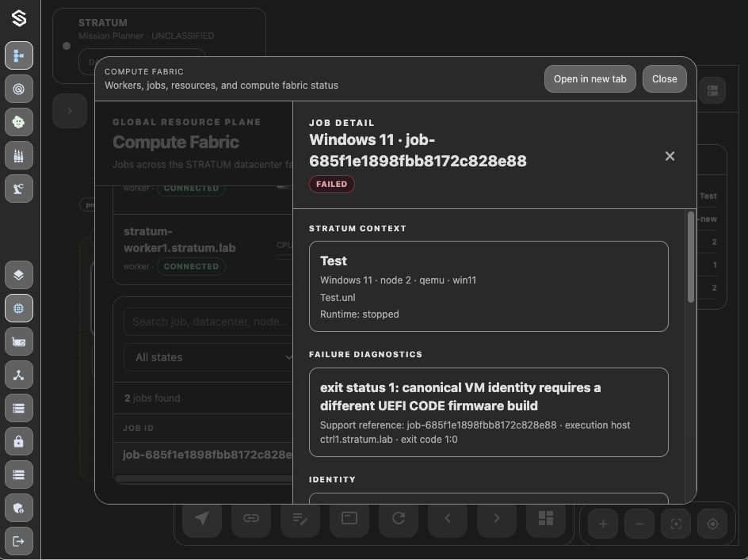Click the Job Detail title Windows 11 · job-685f…
748x560 pixels.
tap(418, 150)
